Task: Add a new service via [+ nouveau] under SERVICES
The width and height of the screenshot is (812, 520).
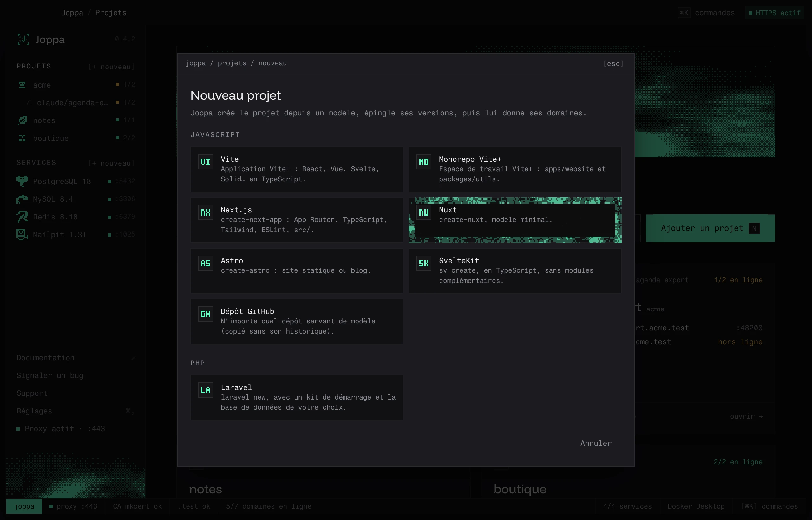Action: click(111, 163)
